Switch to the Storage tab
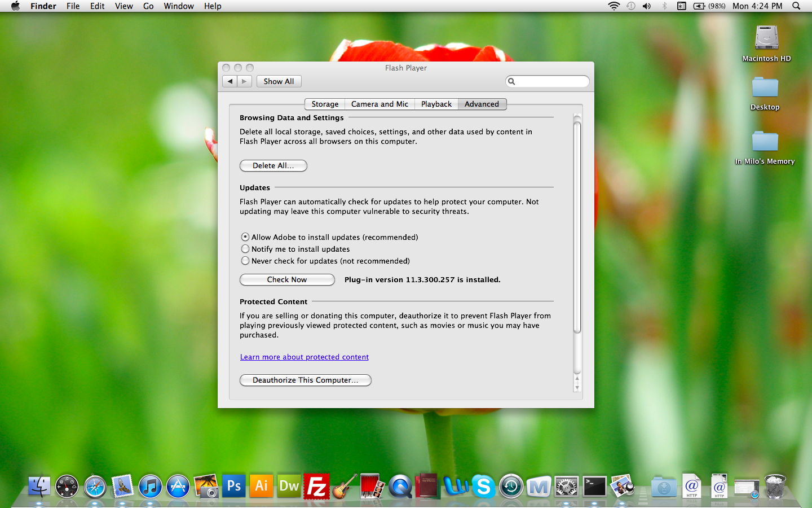This screenshot has height=508, width=812. (x=325, y=104)
